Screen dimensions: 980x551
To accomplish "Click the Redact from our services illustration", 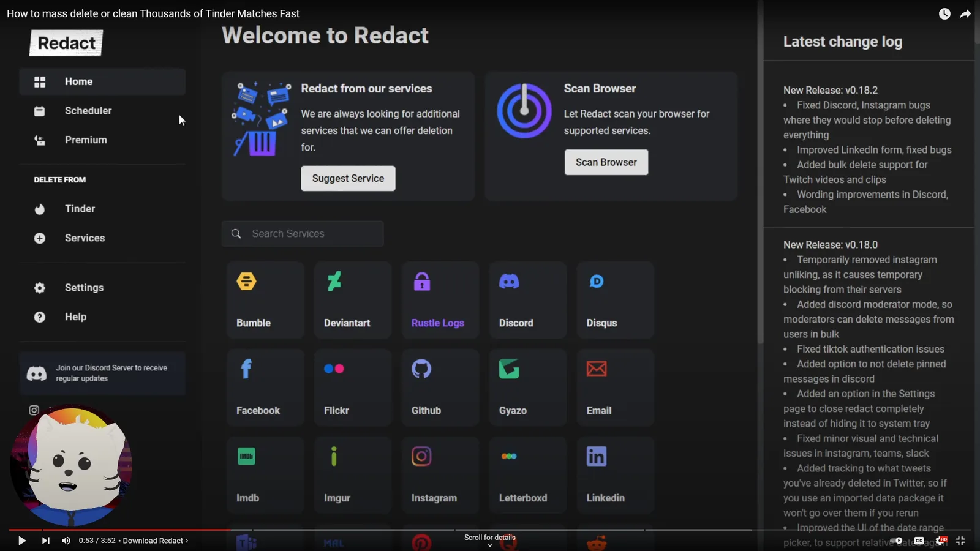I will pos(261,119).
